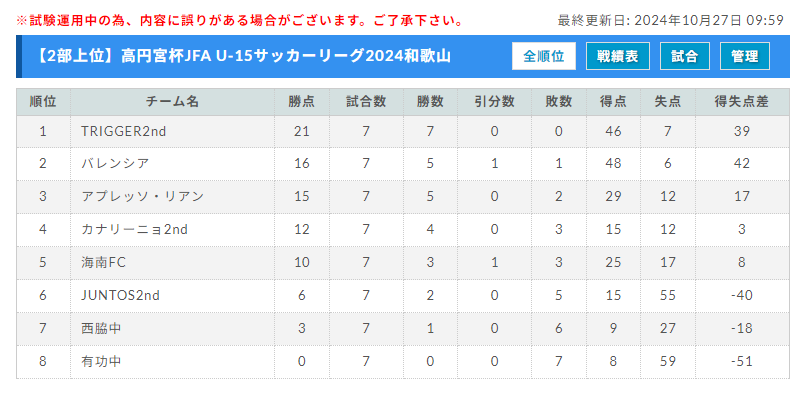Viewport: 802px width, 395px height.
Task: Click the チーム名 column header
Action: point(172,102)
